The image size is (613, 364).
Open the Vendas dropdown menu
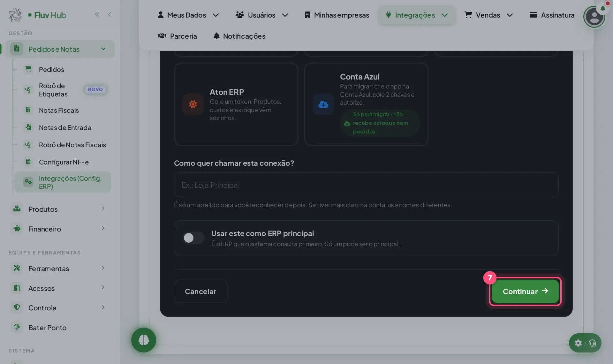pos(488,15)
